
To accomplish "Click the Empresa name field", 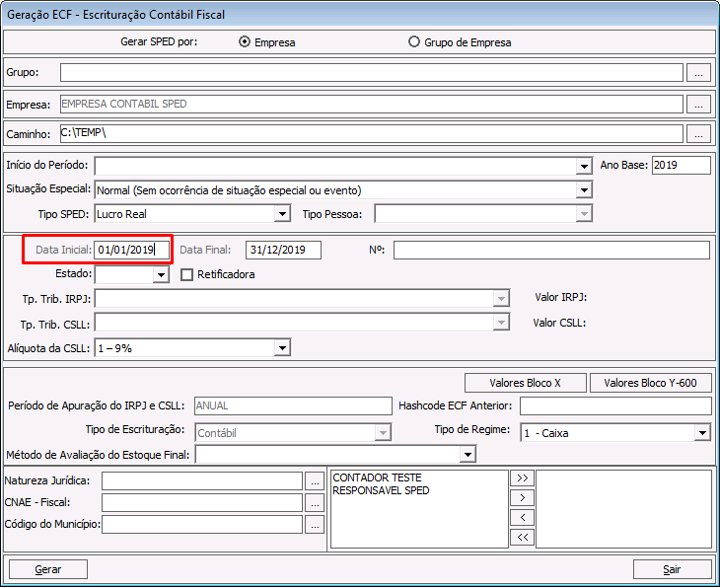I will (x=372, y=104).
